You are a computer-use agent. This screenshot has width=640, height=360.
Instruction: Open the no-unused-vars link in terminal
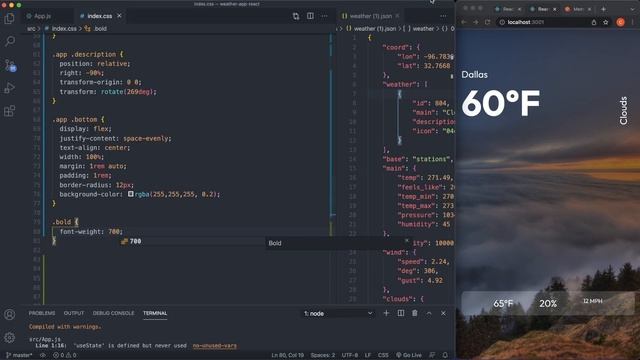coord(215,346)
